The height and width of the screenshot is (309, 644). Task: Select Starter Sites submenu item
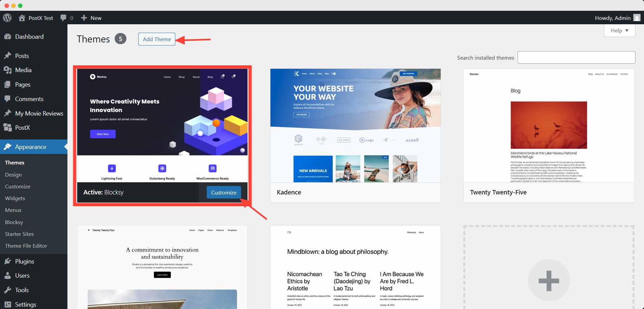pyautogui.click(x=19, y=234)
